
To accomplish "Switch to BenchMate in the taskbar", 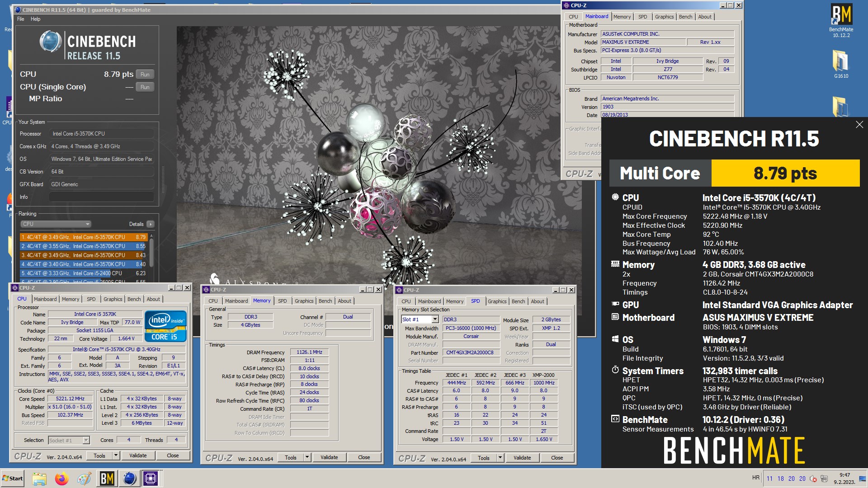I will (x=107, y=479).
